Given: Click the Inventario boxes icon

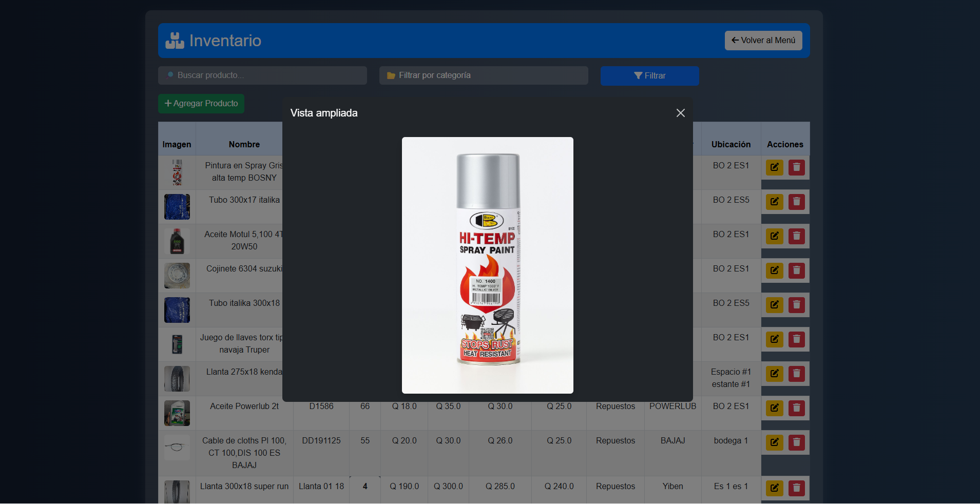Looking at the screenshot, I should coord(175,41).
